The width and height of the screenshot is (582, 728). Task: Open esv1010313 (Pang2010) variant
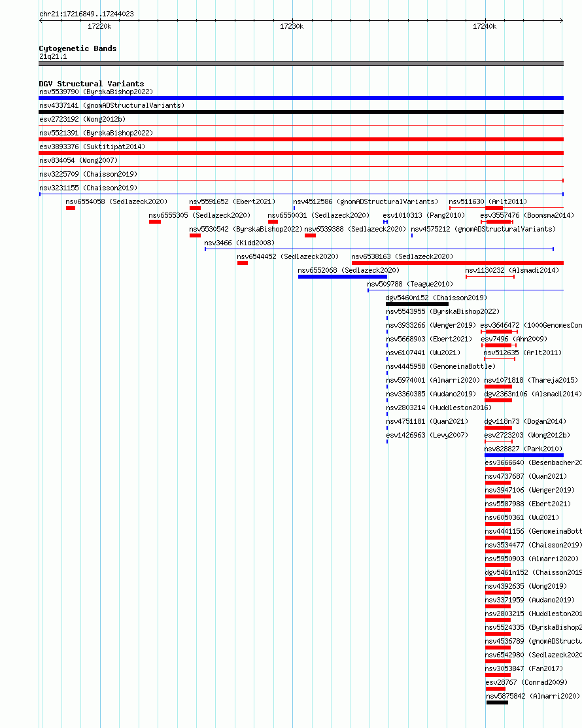(424, 215)
